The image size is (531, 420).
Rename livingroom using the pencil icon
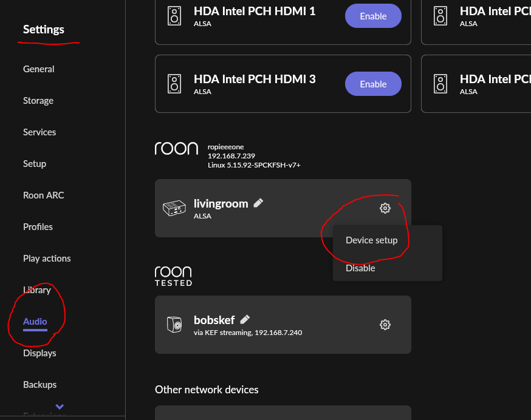click(258, 203)
